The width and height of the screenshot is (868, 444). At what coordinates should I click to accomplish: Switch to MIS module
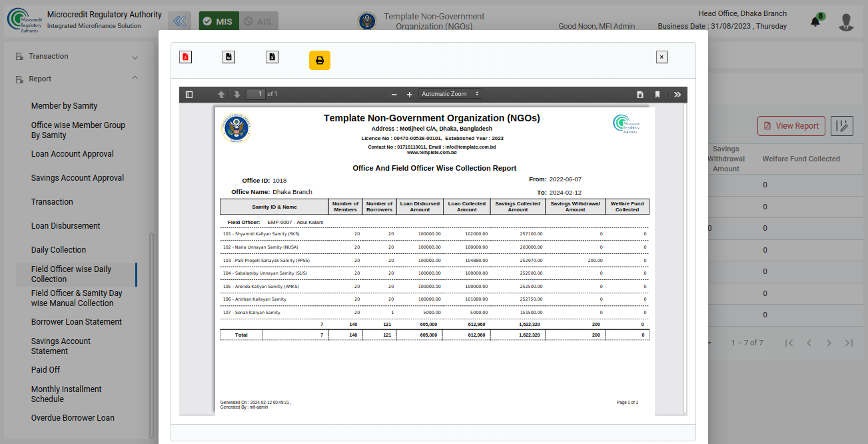pos(219,21)
